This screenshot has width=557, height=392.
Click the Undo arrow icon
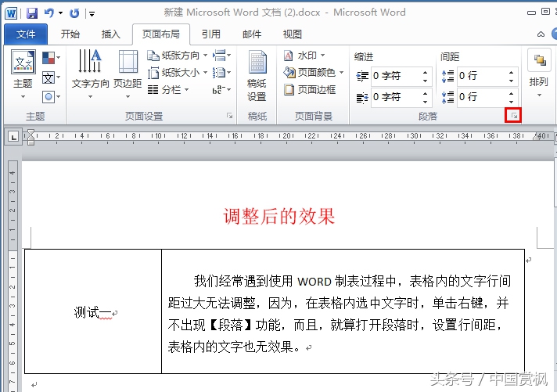49,13
